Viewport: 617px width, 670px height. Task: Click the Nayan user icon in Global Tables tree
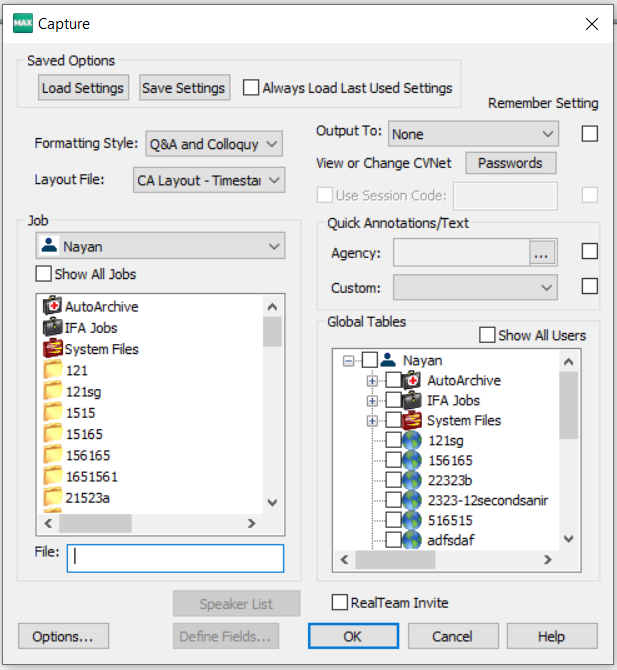tap(388, 360)
